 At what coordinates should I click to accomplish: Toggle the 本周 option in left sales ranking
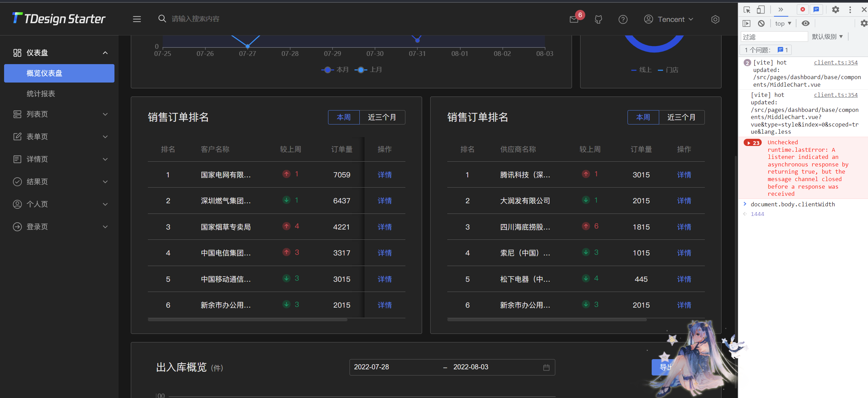coord(344,117)
